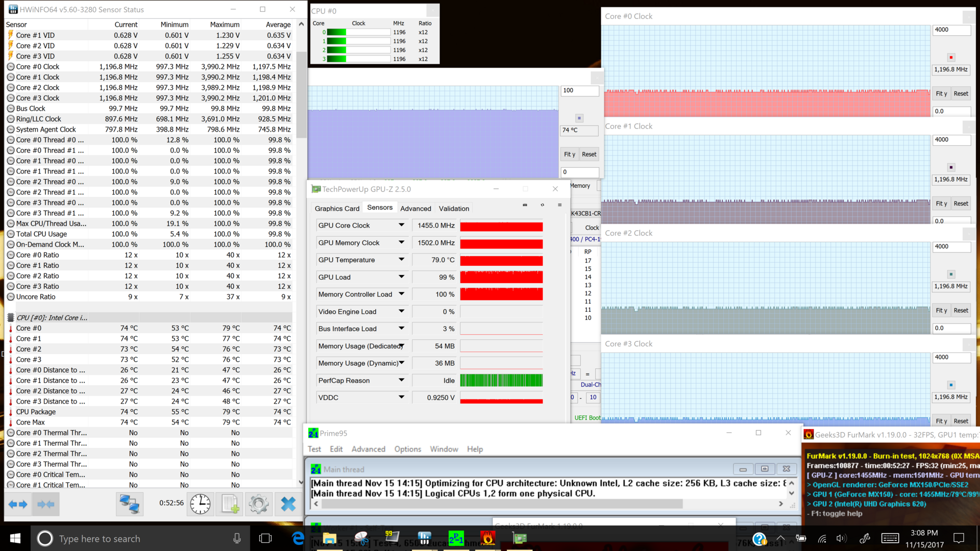
Task: Open HWiNFO sensor settings gear
Action: pyautogui.click(x=259, y=505)
